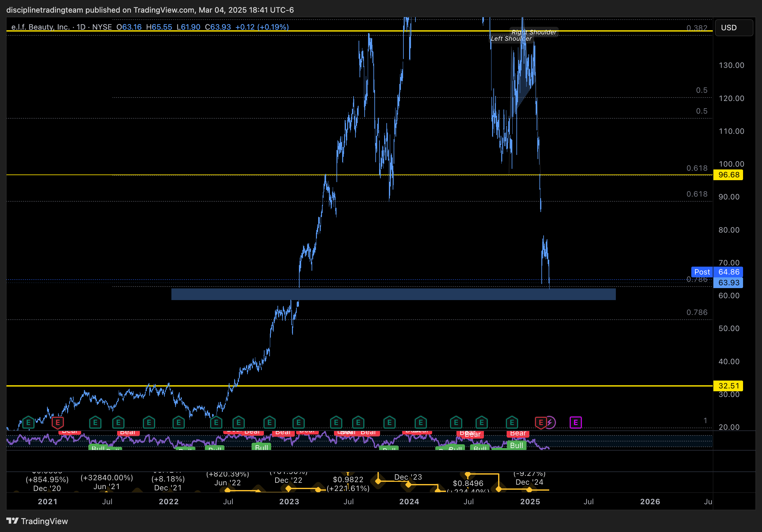Click the 2021 time axis label
The width and height of the screenshot is (762, 532).
tap(47, 501)
